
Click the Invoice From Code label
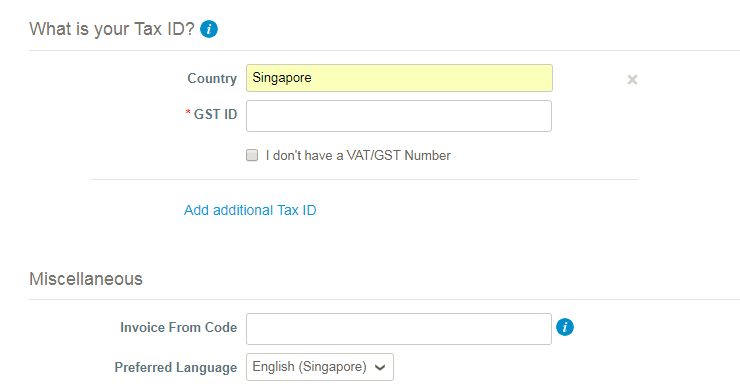178,327
